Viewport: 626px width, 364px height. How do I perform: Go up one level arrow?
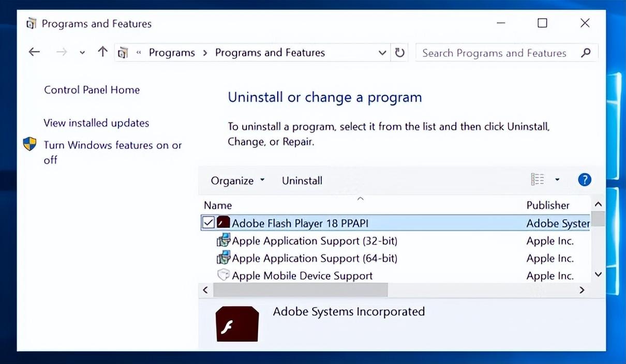point(102,52)
